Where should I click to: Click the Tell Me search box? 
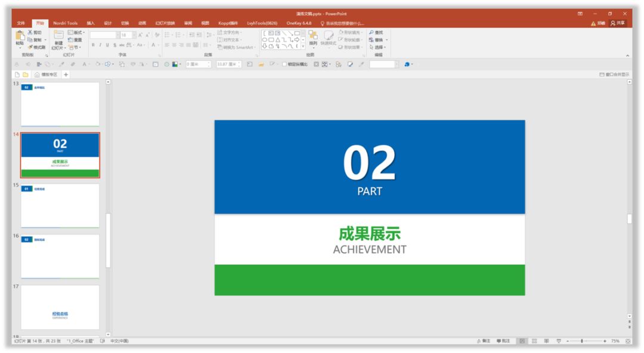click(x=342, y=23)
